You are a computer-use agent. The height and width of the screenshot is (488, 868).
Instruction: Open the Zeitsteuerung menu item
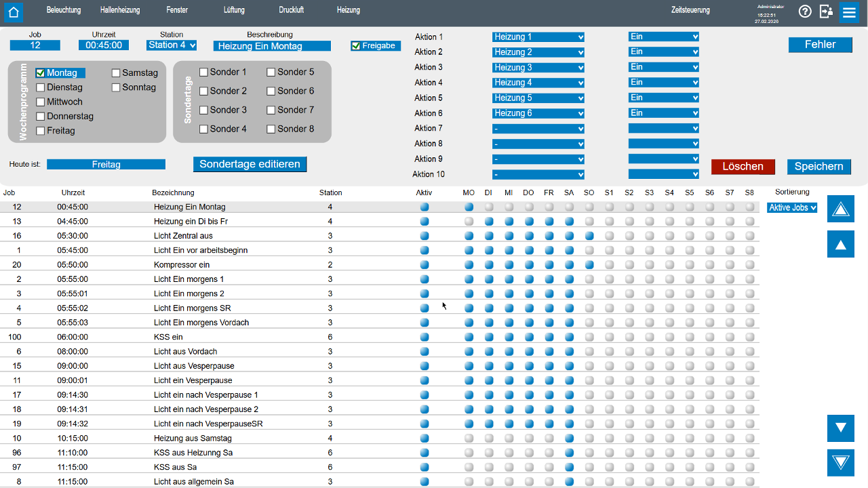coord(690,10)
